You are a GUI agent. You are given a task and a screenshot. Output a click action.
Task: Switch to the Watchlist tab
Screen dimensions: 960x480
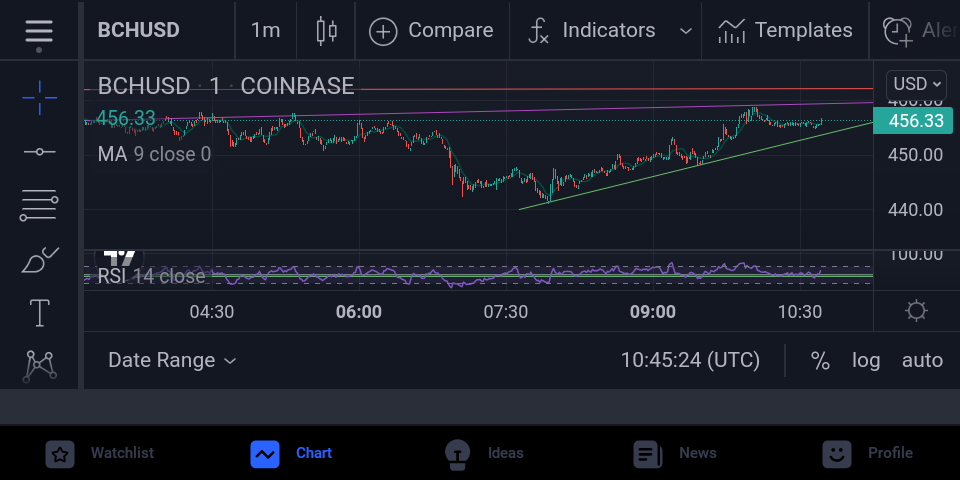(100, 454)
